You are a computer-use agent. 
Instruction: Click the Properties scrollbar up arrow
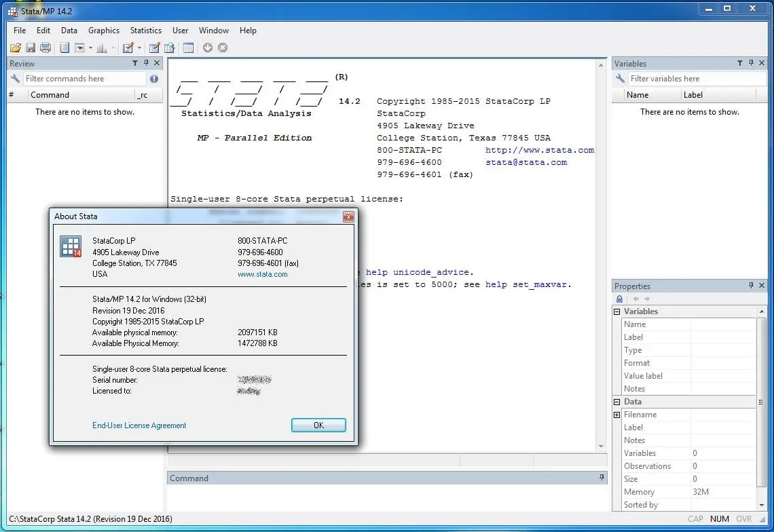[x=762, y=311]
